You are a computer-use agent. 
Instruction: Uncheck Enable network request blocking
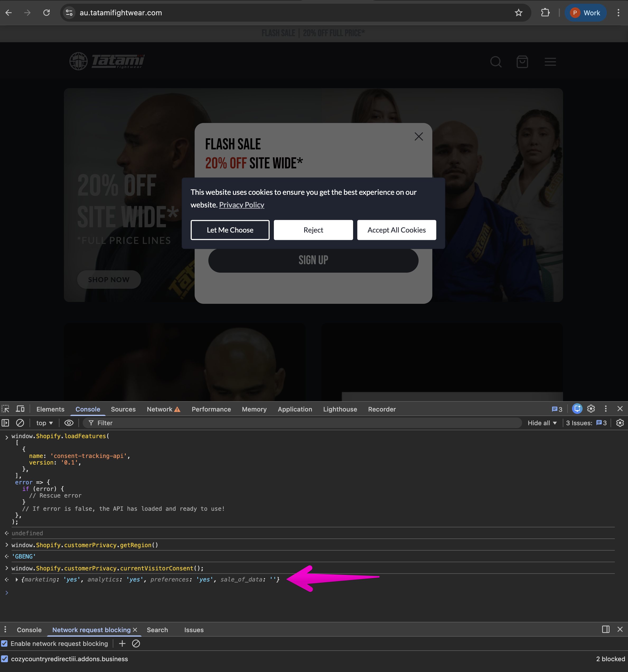click(x=4, y=643)
